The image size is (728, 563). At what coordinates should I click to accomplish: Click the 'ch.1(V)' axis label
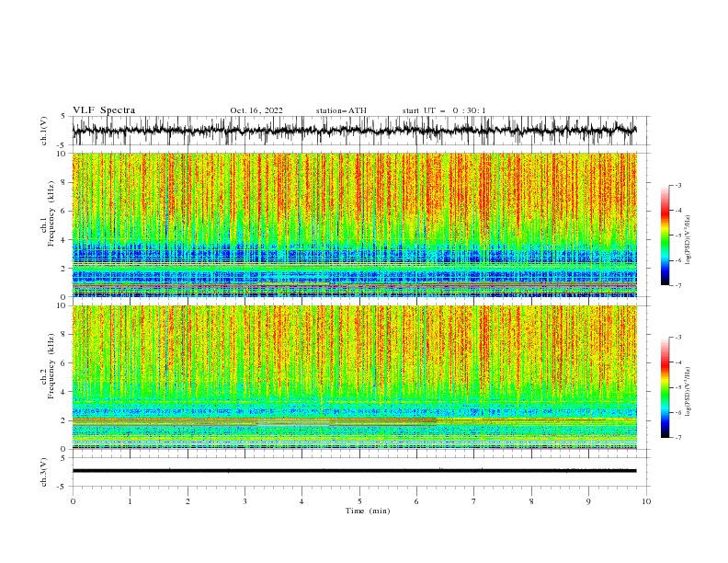coord(44,131)
